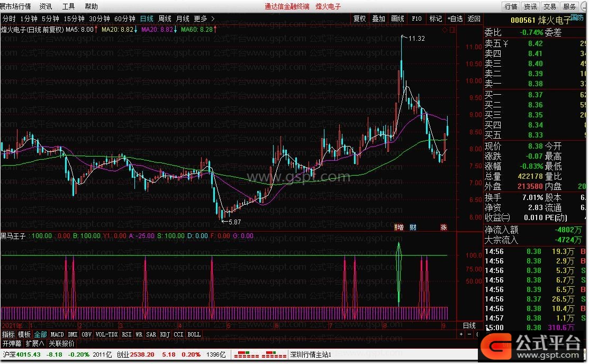Click the diamond icon above the chart
This screenshot has width=589, height=364.
coord(445,30)
